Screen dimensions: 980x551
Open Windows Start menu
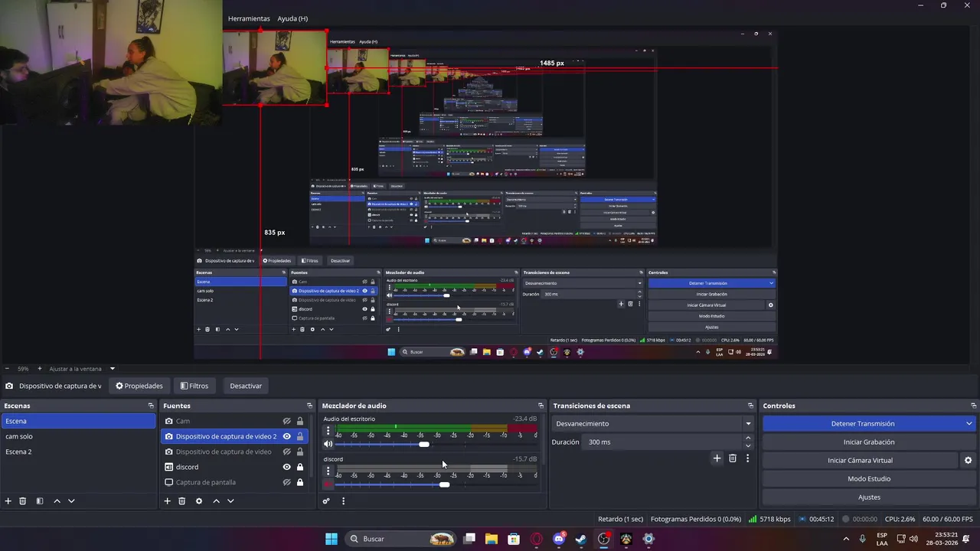coord(332,539)
